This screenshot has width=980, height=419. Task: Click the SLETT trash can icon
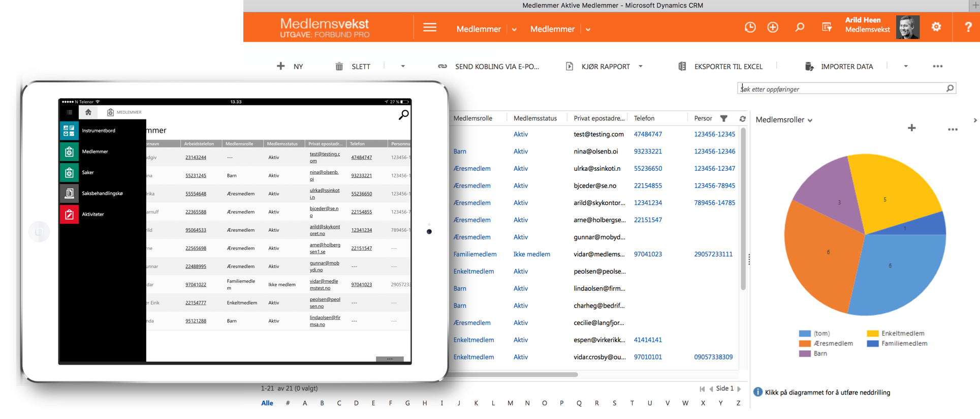339,66
